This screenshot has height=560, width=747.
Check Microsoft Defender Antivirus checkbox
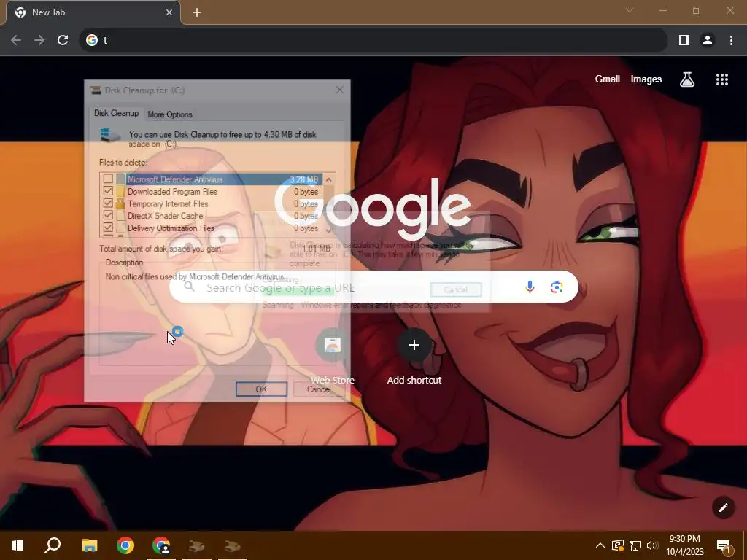click(x=108, y=179)
